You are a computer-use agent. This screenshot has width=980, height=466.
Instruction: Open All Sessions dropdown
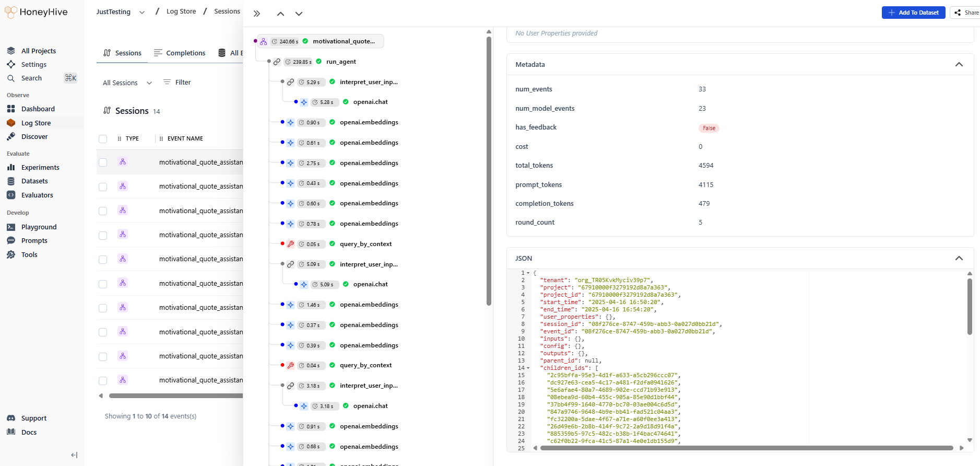(127, 83)
